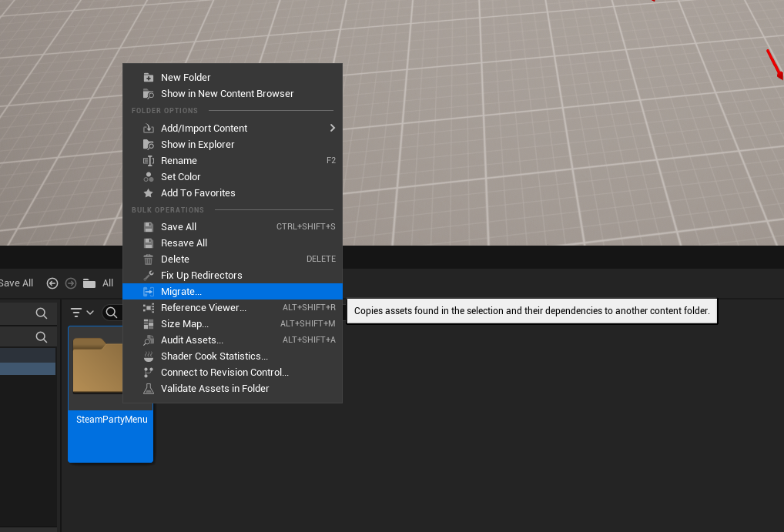Viewport: 784px width, 532px height.
Task: Navigate back with the left arrow button
Action: (x=52, y=283)
